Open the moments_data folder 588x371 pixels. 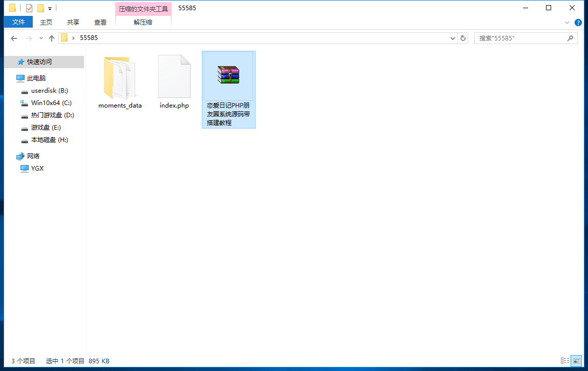coord(120,78)
